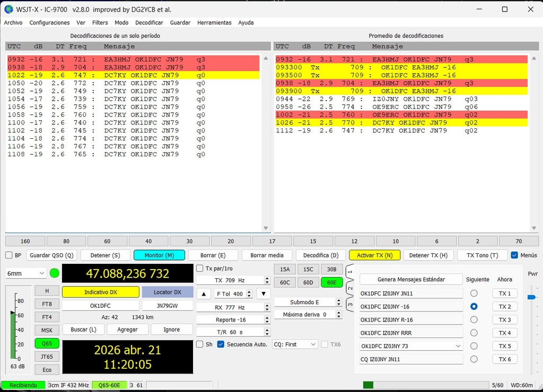Viewport: 543px width, 392px height.
Task: Adjust the TX 709 Hz stepper
Action: 267,280
